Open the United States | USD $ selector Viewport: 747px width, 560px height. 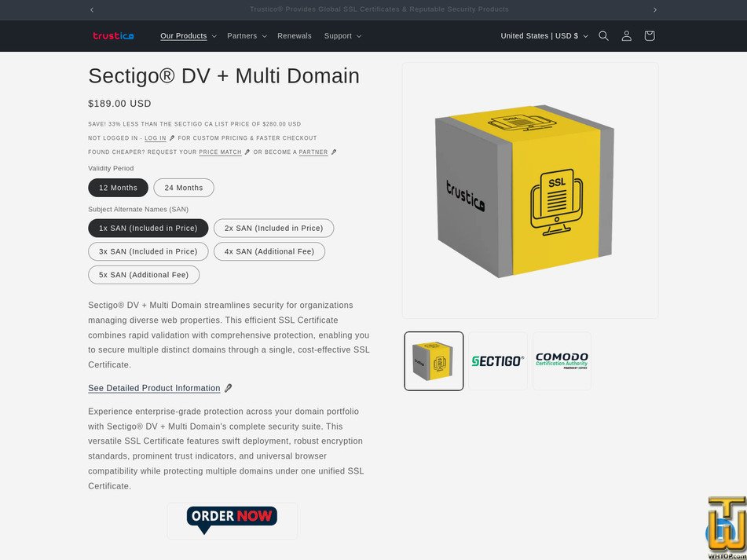pyautogui.click(x=544, y=35)
